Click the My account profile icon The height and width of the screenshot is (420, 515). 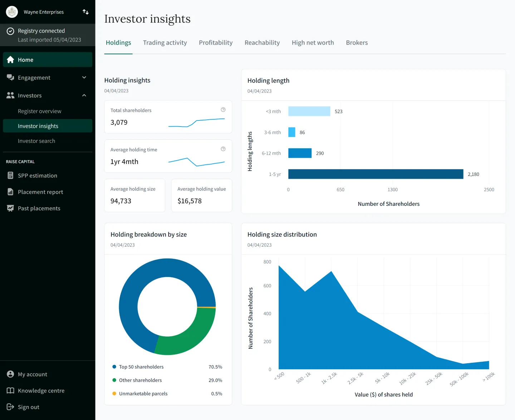click(x=10, y=374)
